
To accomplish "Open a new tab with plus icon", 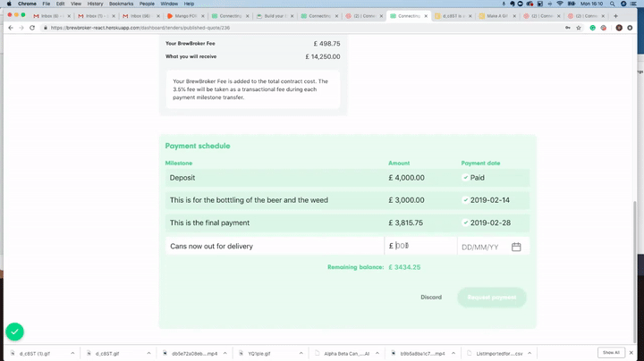I will pos(615,15).
